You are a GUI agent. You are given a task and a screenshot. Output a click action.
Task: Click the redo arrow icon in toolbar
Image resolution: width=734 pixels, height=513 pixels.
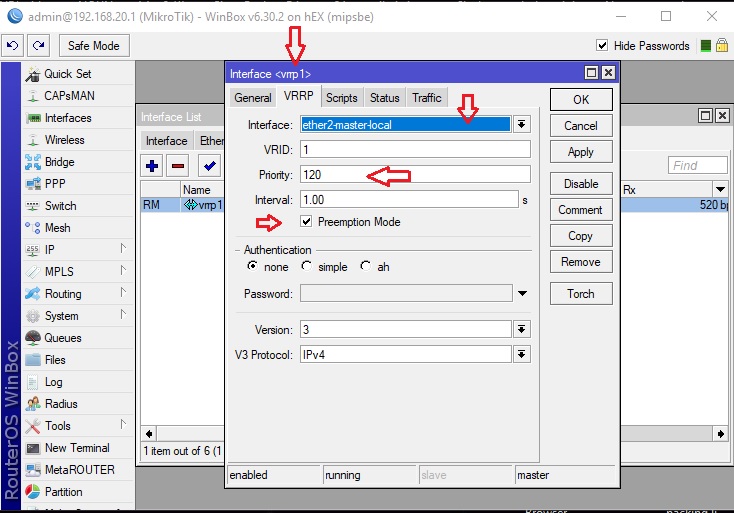coord(38,45)
